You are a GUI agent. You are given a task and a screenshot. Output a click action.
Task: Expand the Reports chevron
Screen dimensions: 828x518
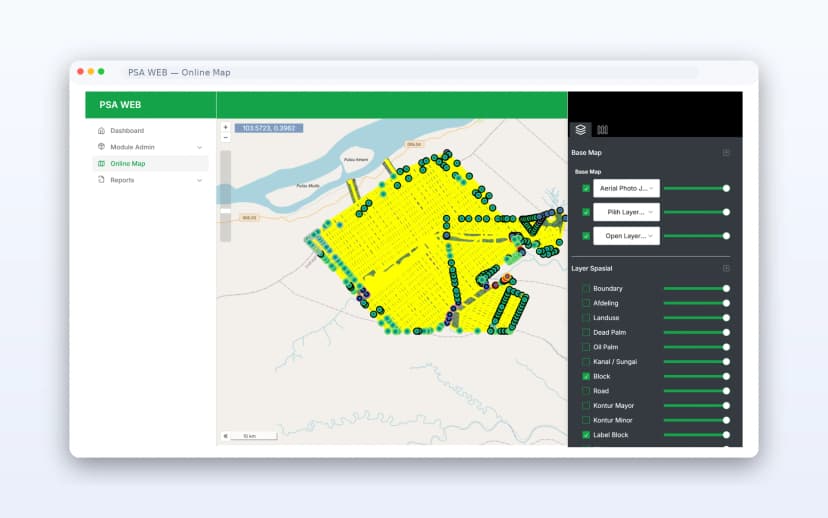click(200, 181)
